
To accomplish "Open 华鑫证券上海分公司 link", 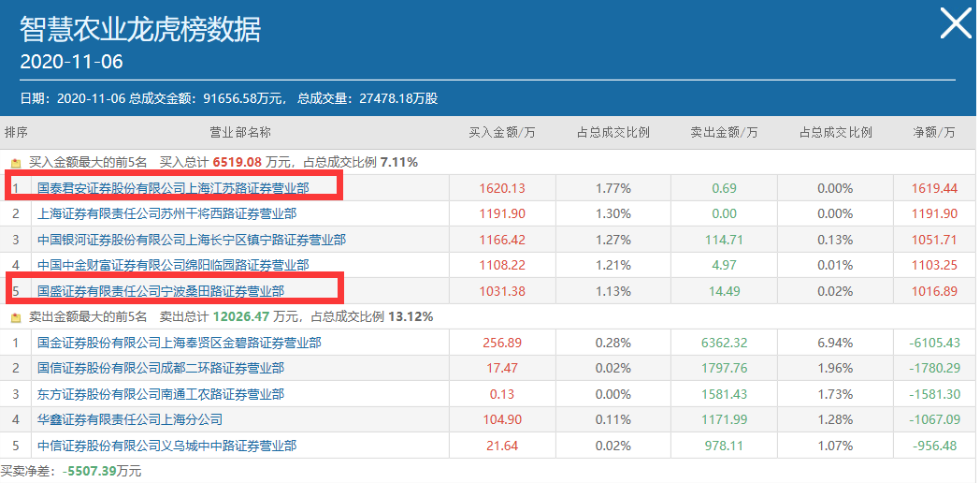I will pyautogui.click(x=129, y=419).
